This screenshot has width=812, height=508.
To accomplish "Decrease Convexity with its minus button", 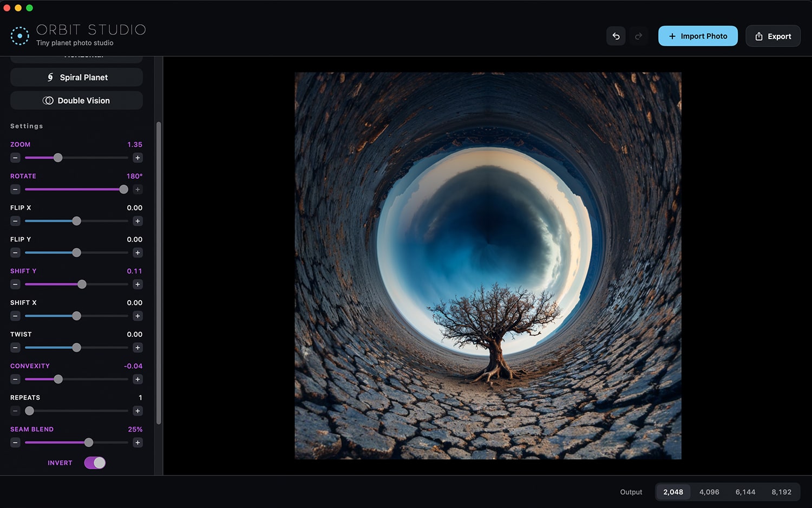I will (15, 380).
